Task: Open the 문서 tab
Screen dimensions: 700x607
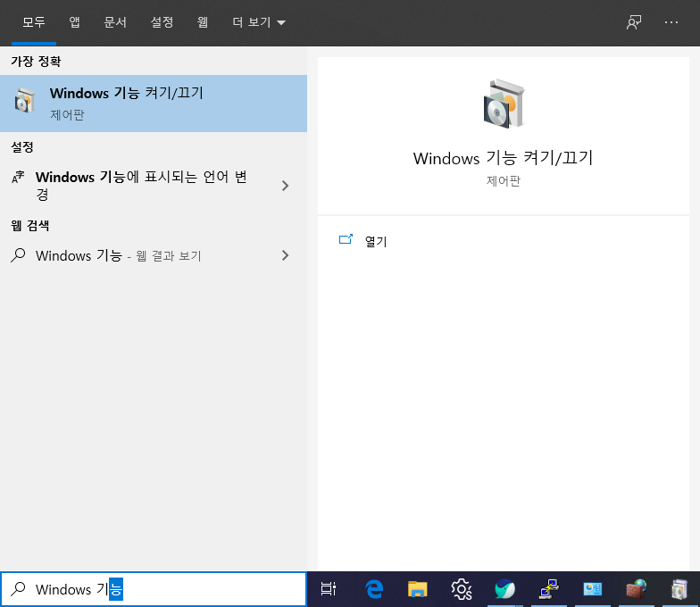Action: tap(115, 22)
